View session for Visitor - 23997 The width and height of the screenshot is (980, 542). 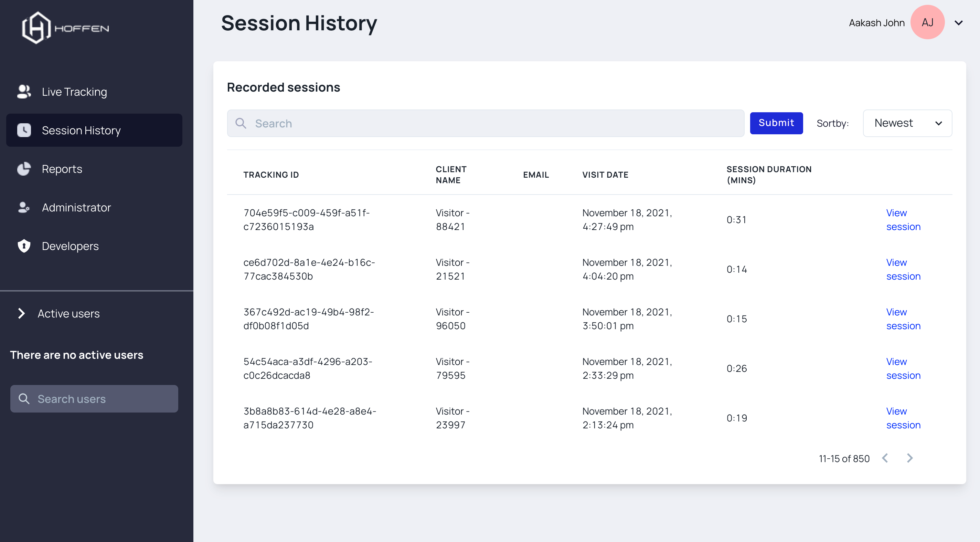pyautogui.click(x=903, y=418)
